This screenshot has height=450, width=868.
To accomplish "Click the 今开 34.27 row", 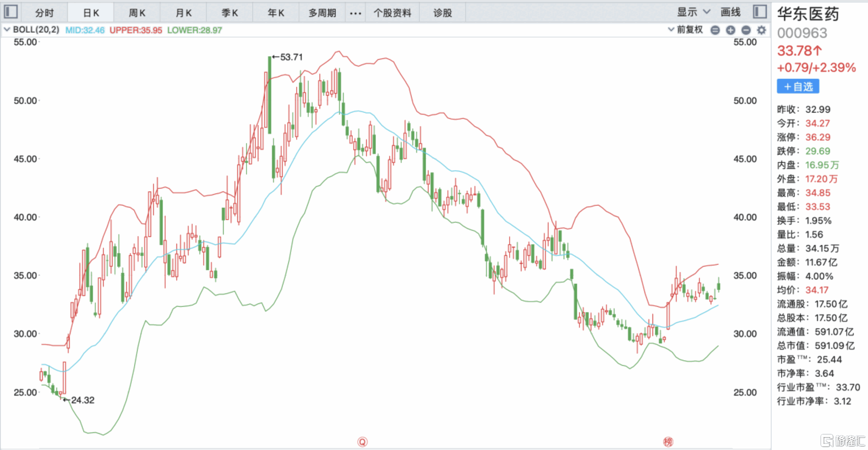I will coord(804,123).
